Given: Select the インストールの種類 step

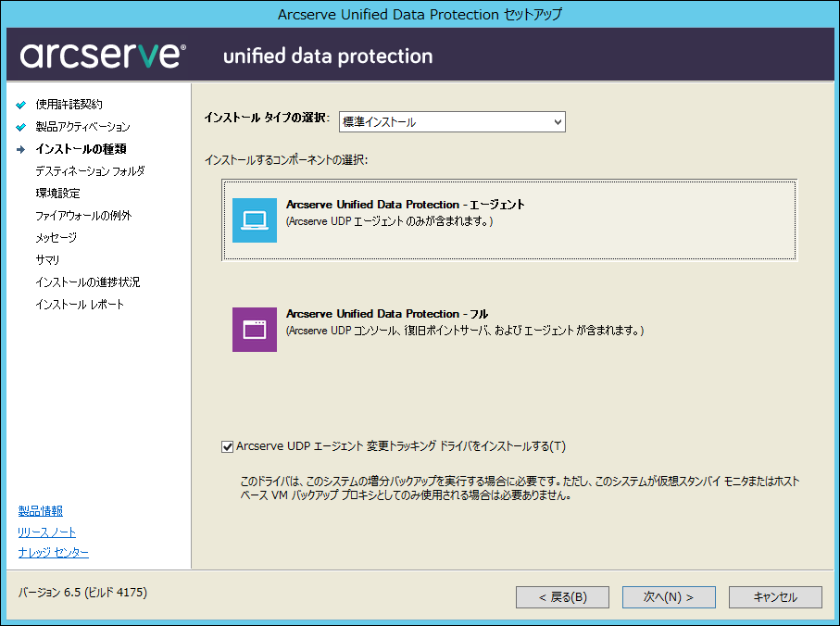Looking at the screenshot, I should pyautogui.click(x=81, y=149).
